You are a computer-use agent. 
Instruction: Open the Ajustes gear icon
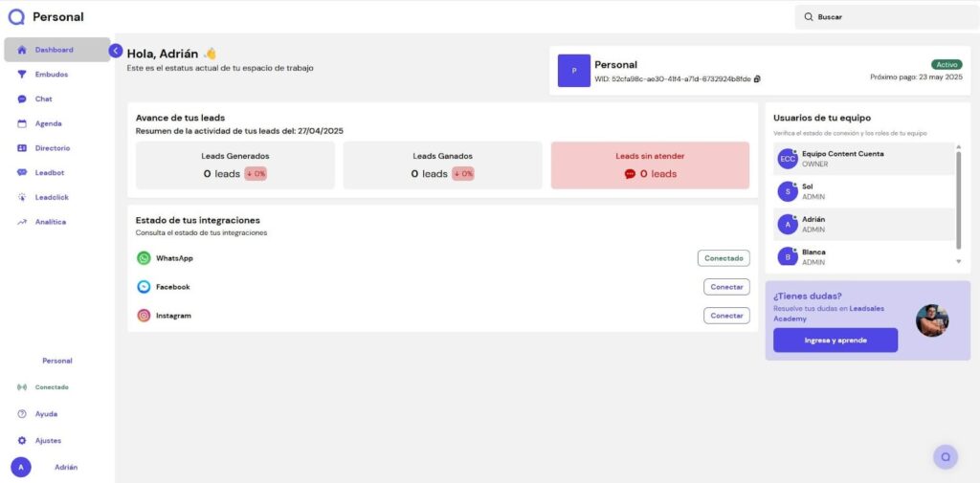coord(22,441)
